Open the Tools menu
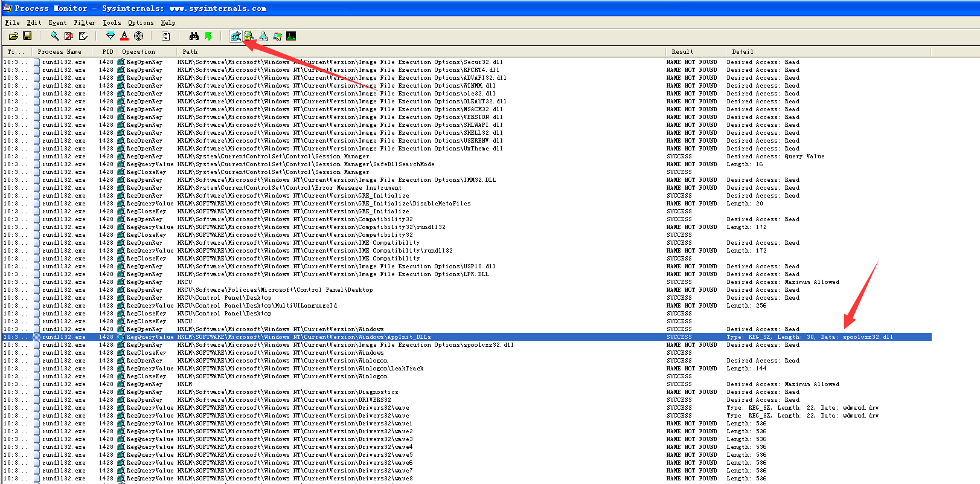This screenshot has width=980, height=484. pos(112,22)
